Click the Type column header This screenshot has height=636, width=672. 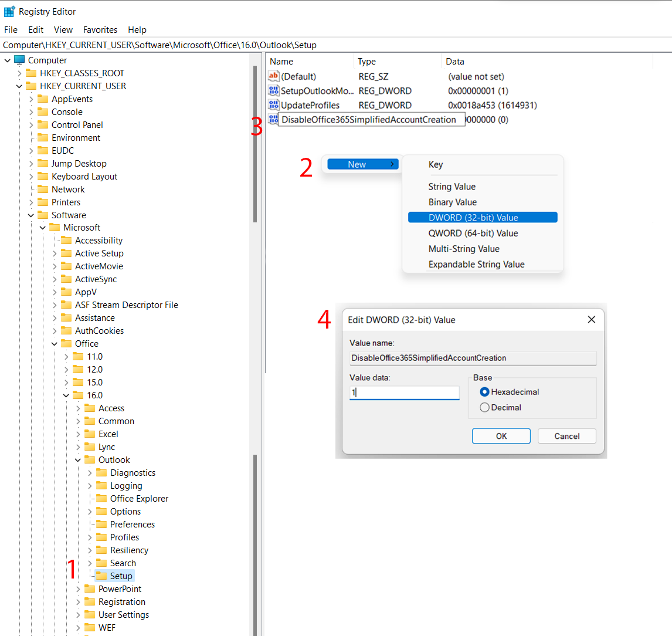[398, 62]
